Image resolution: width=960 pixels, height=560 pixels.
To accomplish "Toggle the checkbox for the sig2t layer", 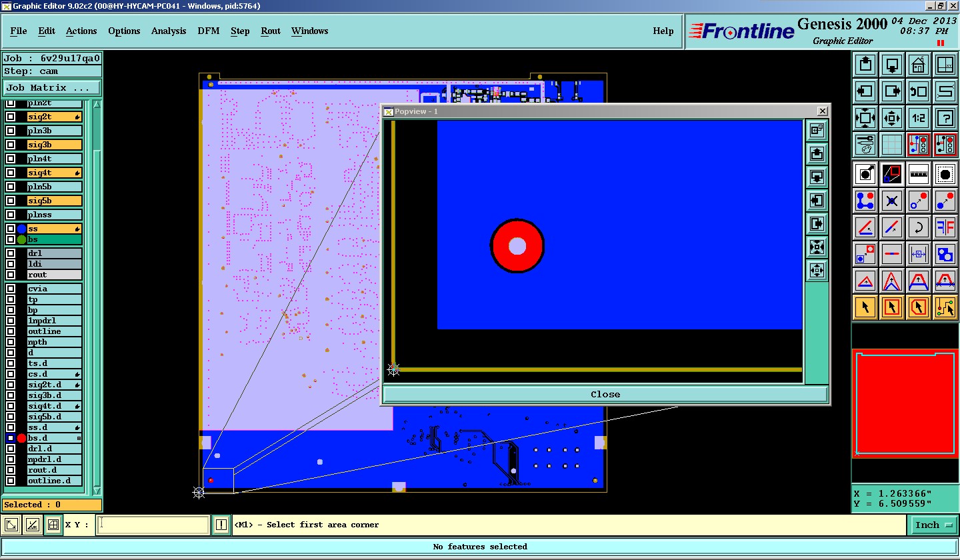I will pos(11,117).
